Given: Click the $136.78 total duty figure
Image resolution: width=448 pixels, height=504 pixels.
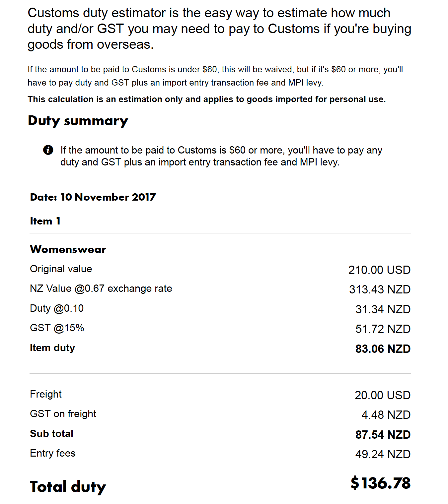Looking at the screenshot, I should pos(381,483).
